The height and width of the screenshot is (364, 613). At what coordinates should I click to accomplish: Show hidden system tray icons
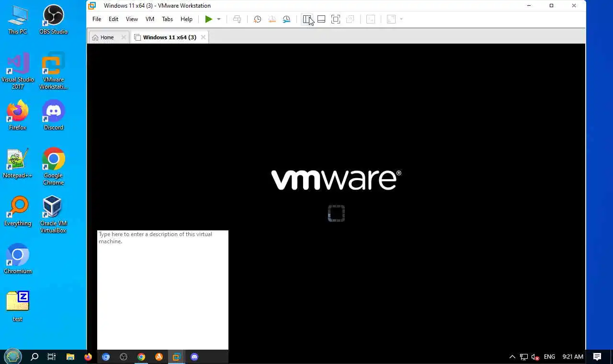click(512, 357)
